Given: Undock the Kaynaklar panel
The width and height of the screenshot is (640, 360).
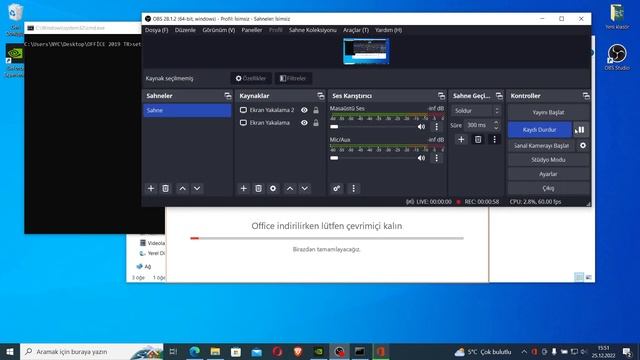Looking at the screenshot, I should coord(321,96).
